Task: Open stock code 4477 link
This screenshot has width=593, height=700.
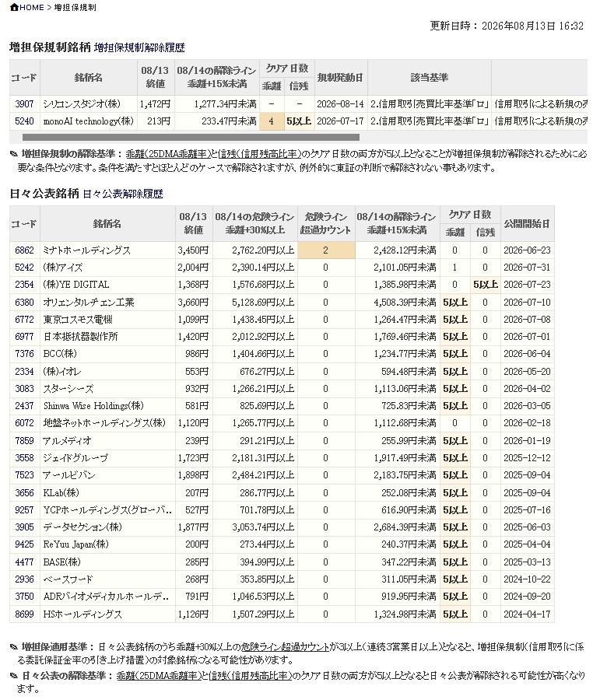Action: coord(24,562)
